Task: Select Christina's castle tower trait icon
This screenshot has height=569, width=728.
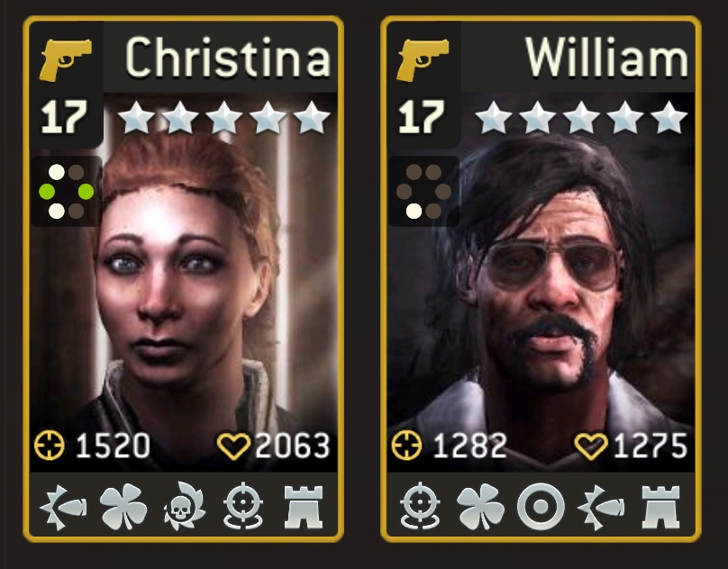Action: [303, 507]
